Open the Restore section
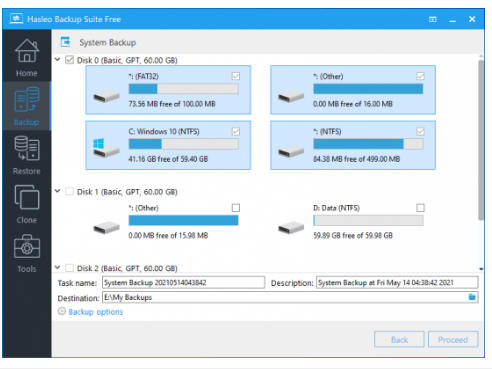The width and height of the screenshot is (492, 369). [27, 155]
